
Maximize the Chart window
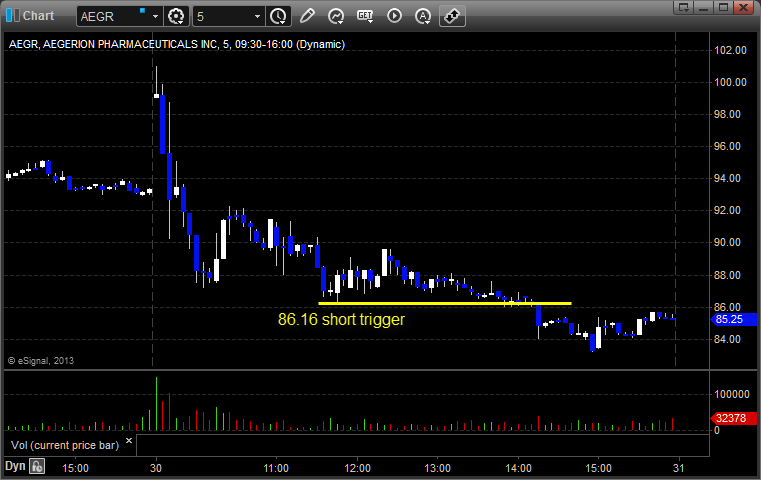[723, 7]
